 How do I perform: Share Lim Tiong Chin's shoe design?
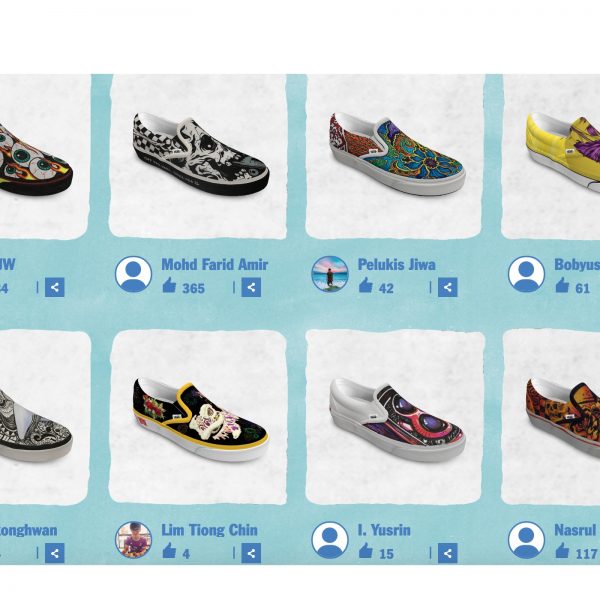pyautogui.click(x=251, y=553)
